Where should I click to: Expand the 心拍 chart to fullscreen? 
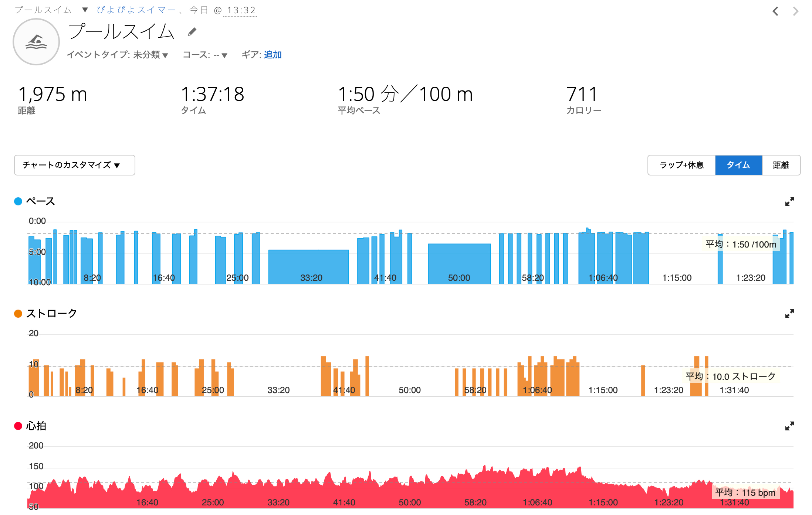pos(789,426)
